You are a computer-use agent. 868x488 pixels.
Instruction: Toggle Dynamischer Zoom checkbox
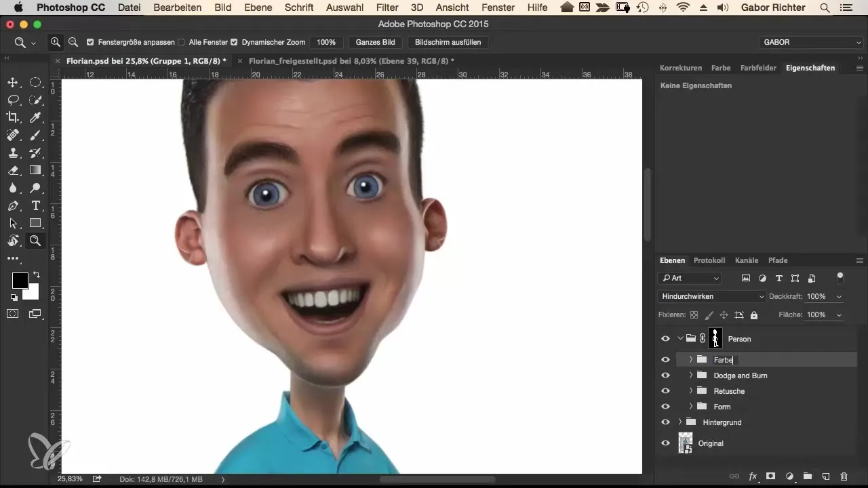coord(234,42)
